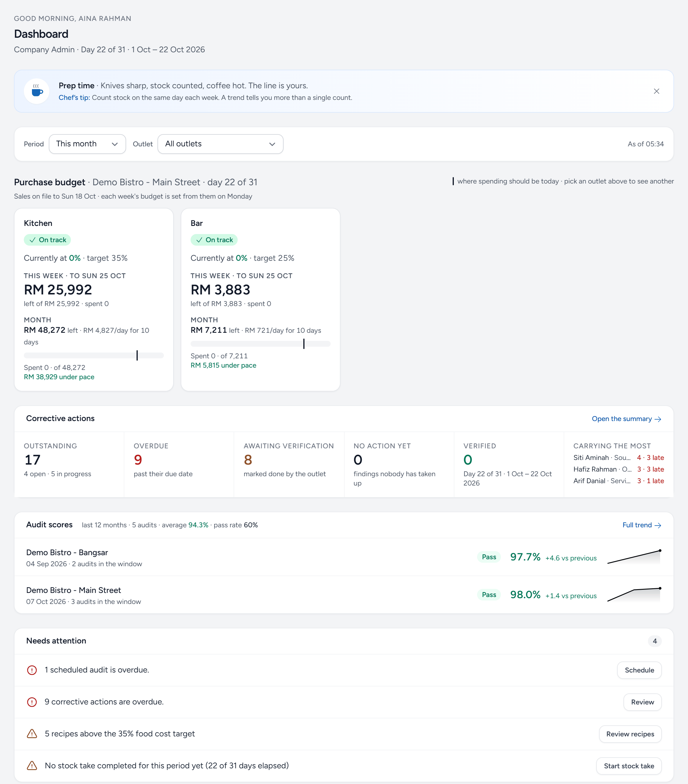Click the Outstanding count 17

[x=32, y=459]
